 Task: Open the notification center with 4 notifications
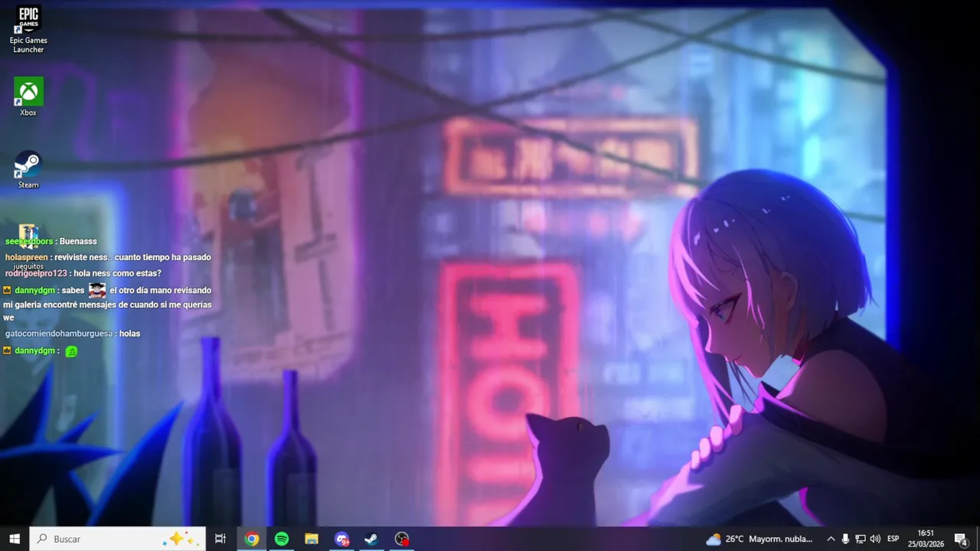pos(961,539)
